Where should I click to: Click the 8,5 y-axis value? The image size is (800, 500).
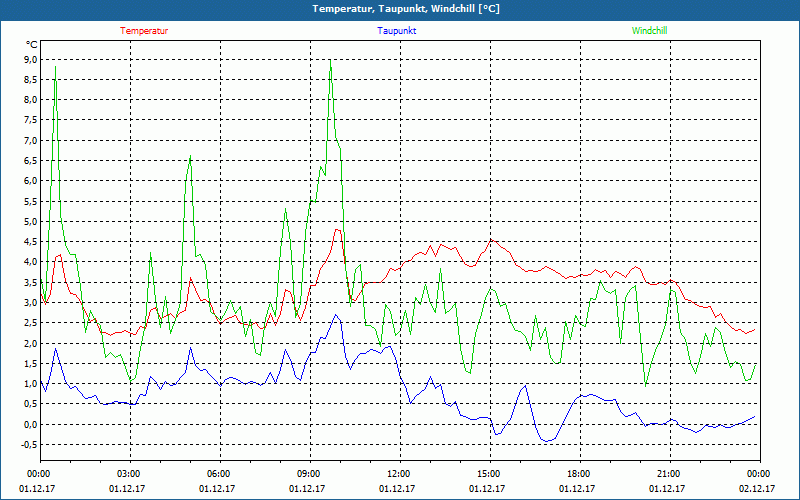pyautogui.click(x=31, y=80)
